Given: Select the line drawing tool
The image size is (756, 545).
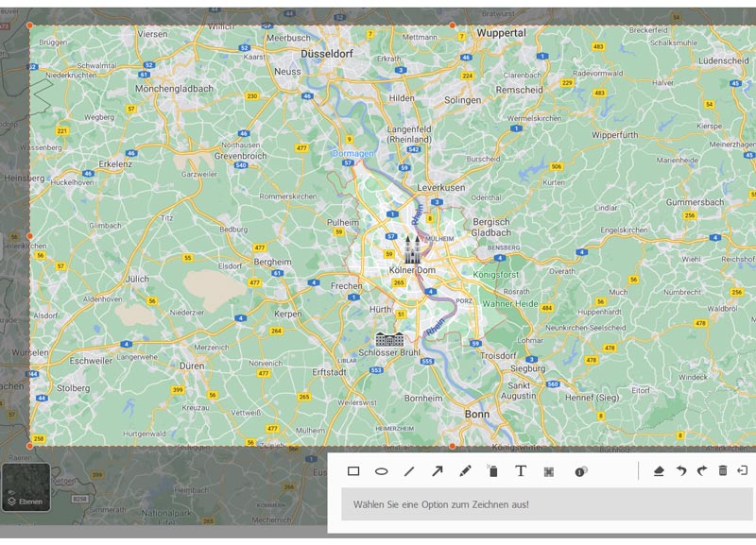Looking at the screenshot, I should pyautogui.click(x=410, y=470).
